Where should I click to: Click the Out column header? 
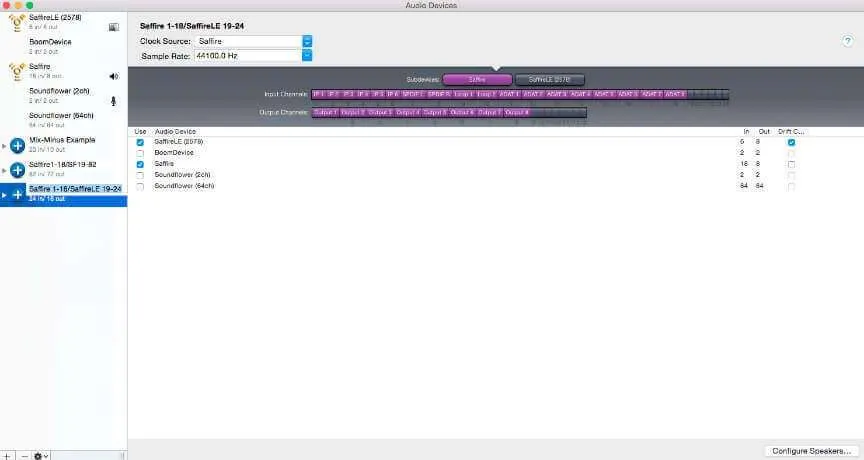764,132
